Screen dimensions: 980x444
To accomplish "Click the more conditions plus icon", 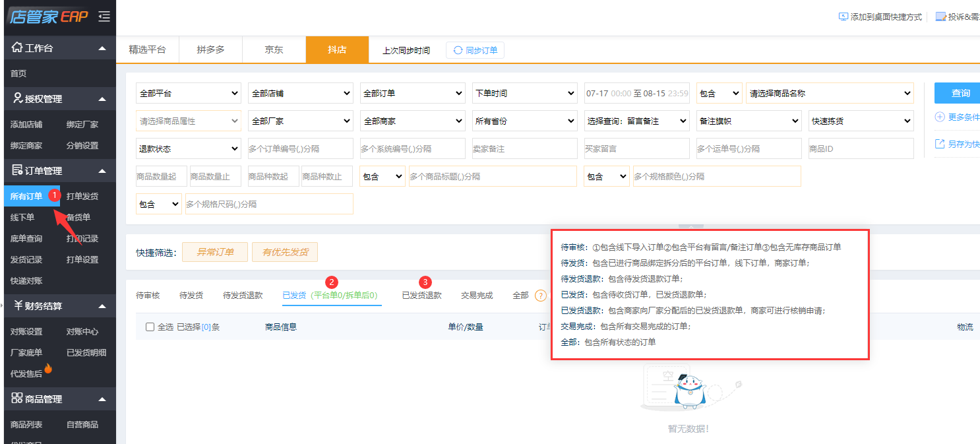I will pos(940,117).
